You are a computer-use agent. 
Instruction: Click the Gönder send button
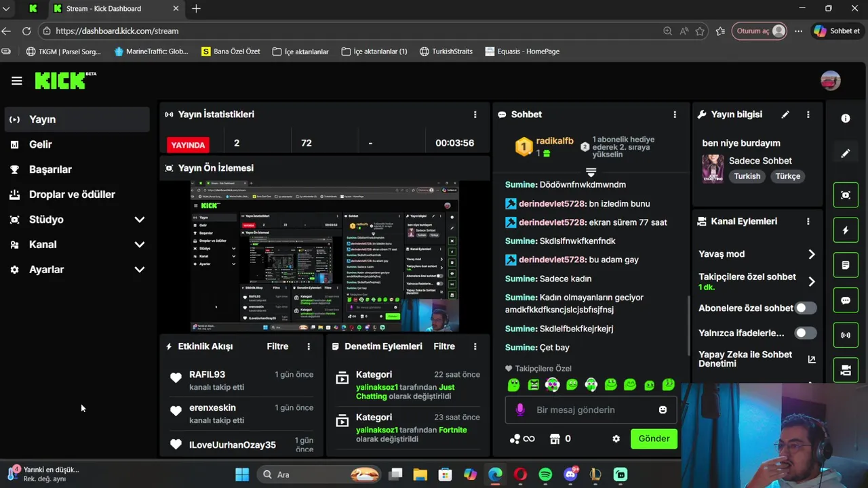coord(654,439)
